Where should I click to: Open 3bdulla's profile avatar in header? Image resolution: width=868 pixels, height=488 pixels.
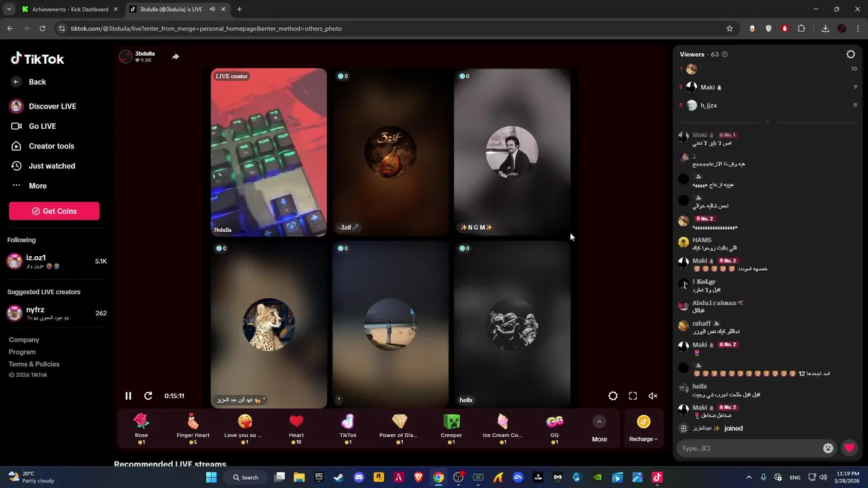[x=125, y=56]
